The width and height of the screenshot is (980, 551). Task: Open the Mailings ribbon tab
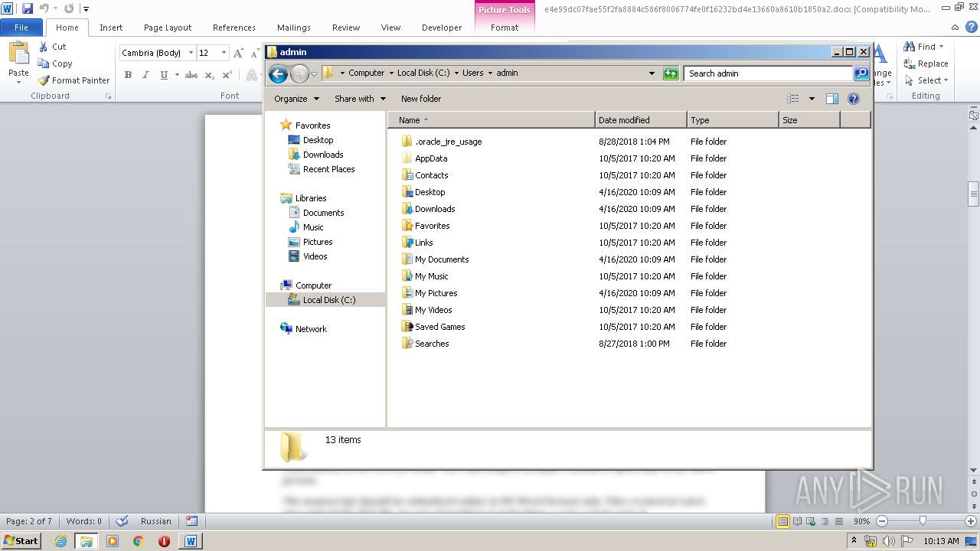tap(294, 28)
